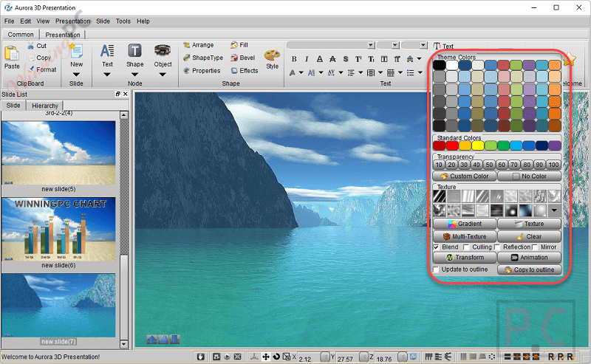This screenshot has width=591, height=364.
Task: Apply strikethrough to text
Action: pyautogui.click(x=332, y=59)
